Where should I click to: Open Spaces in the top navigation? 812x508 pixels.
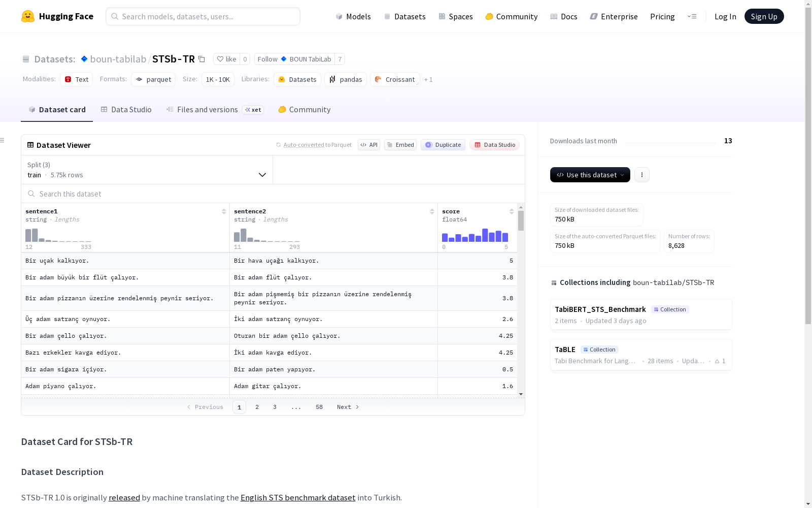pyautogui.click(x=456, y=16)
